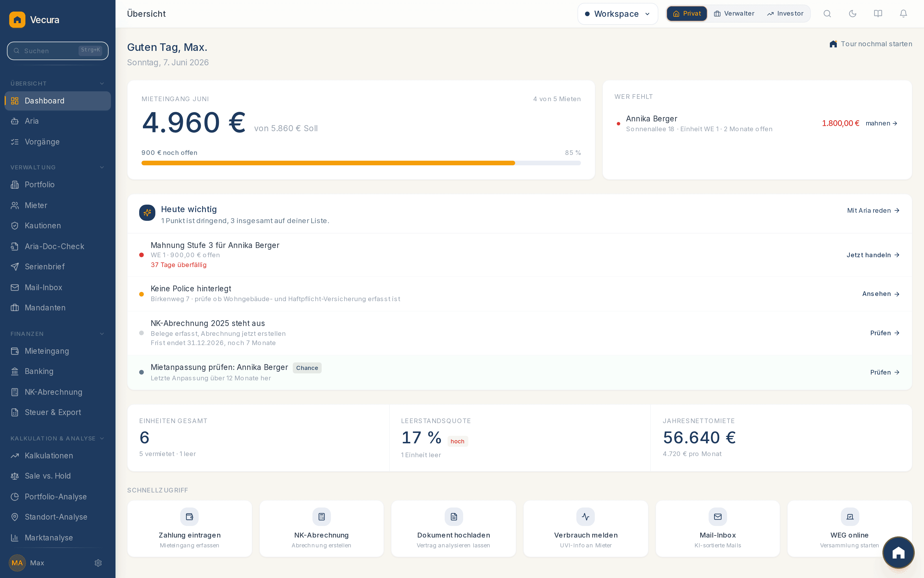
Task: Go to Portfolio in sidebar
Action: (x=58, y=185)
